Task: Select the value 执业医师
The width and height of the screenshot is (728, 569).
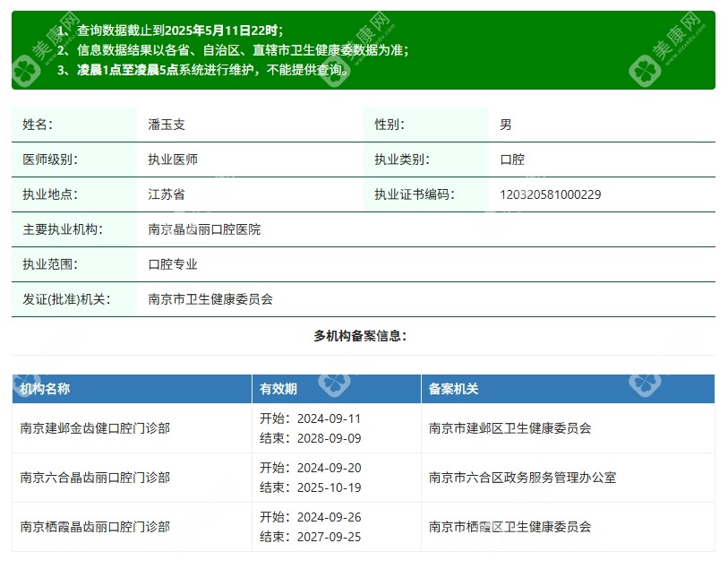Action: (173, 159)
